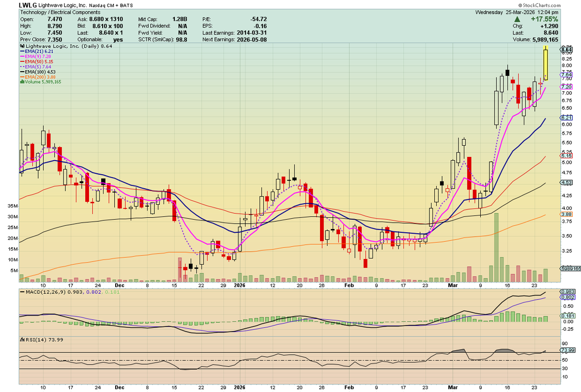Click the 8.64 last-price tag on right axis
This screenshot has height=392, width=581.
(567, 49)
